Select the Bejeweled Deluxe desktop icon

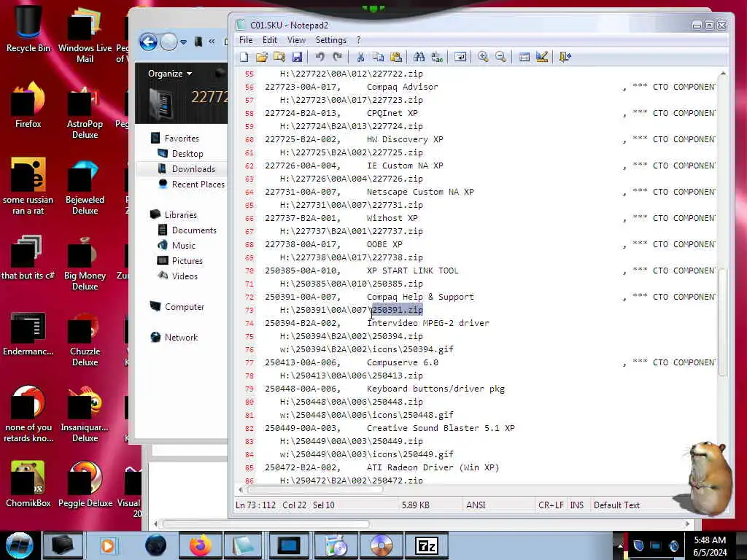[85, 188]
